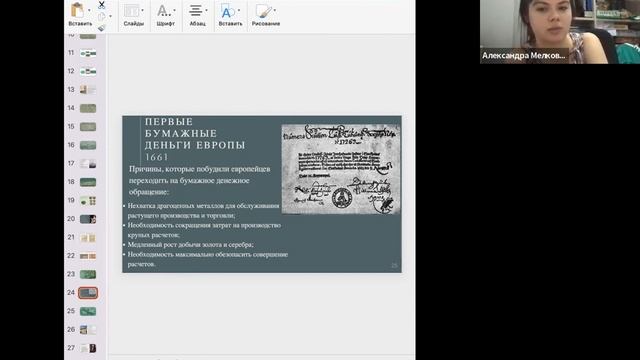
Task: Select the highlighted slide 24 thumbnail
Action: pyautogui.click(x=88, y=293)
